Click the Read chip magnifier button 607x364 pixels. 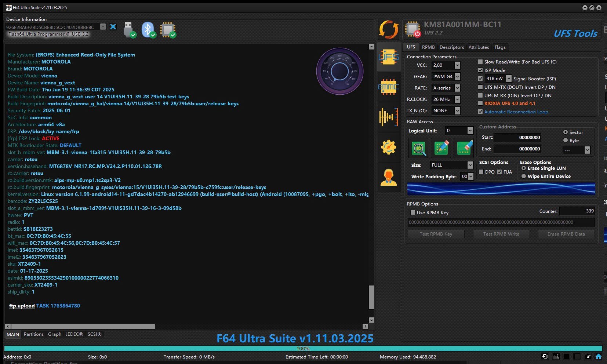tap(418, 148)
